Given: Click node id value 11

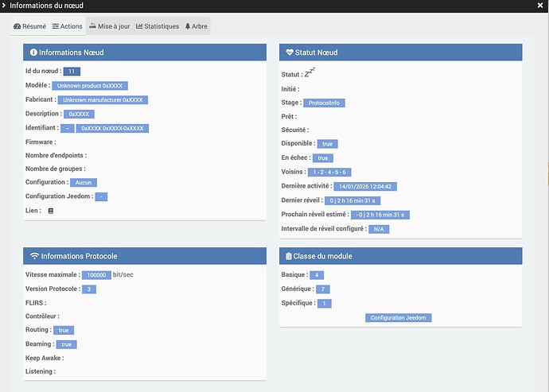Looking at the screenshot, I should point(72,72).
